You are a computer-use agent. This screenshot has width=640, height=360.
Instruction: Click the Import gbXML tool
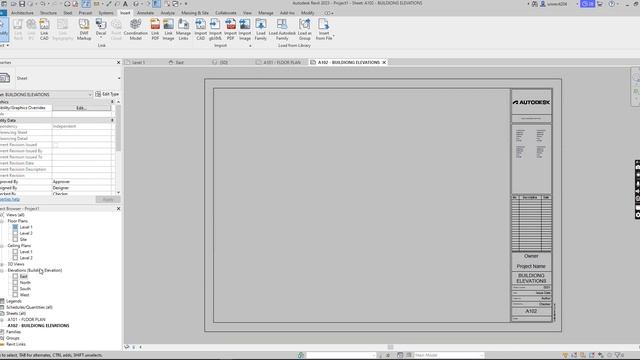215,29
